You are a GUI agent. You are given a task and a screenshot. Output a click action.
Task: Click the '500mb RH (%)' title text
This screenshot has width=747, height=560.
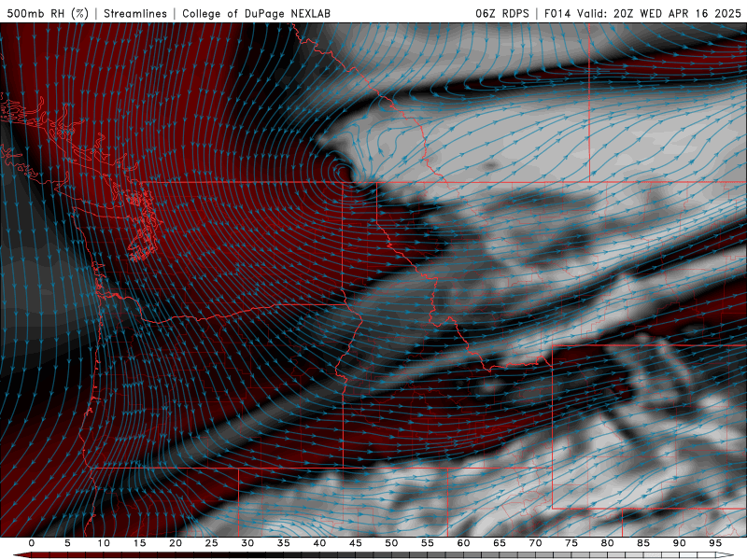pos(48,13)
